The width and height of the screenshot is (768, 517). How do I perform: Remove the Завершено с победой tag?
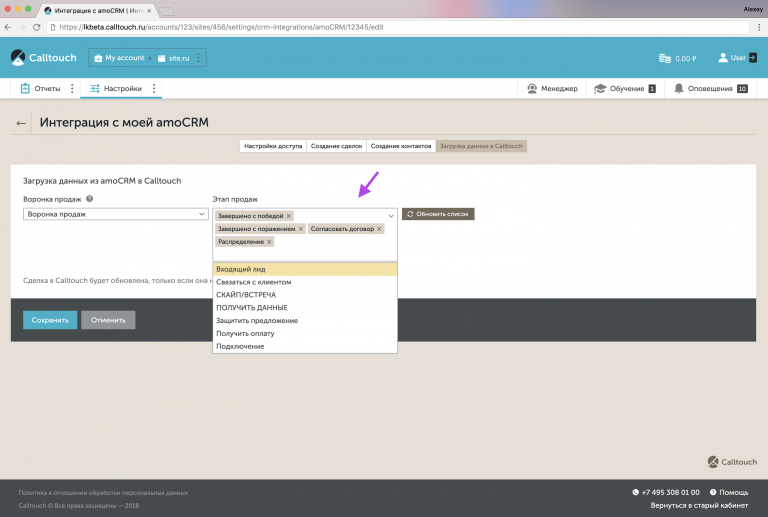(x=289, y=216)
